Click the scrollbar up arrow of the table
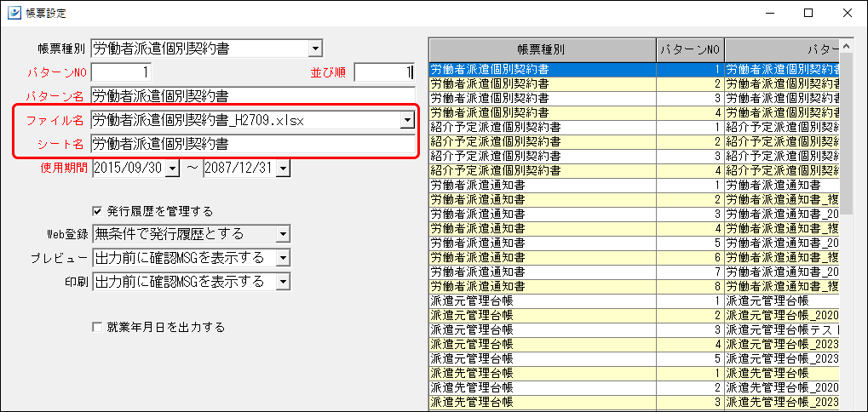Screen dimensions: 868x412 coord(847,45)
